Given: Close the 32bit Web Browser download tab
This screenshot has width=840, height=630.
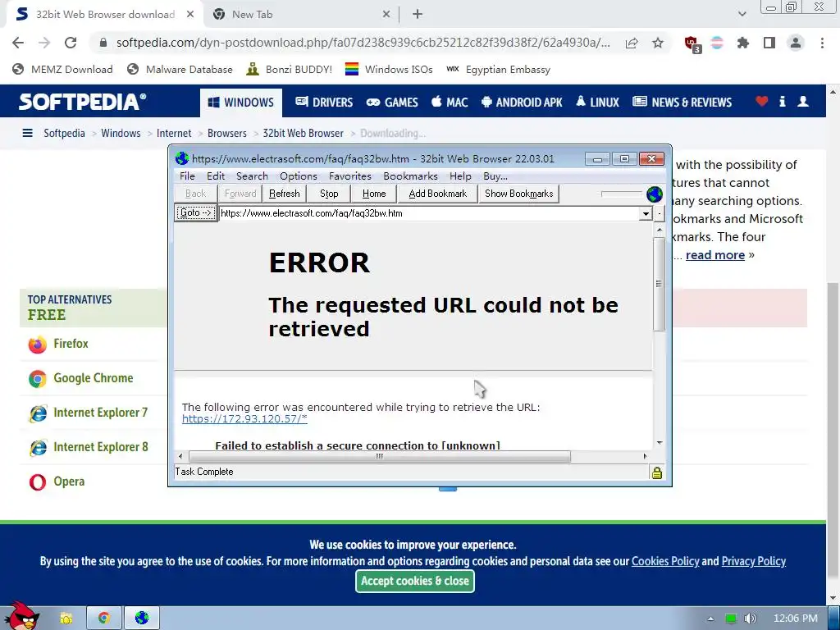Looking at the screenshot, I should click(190, 15).
